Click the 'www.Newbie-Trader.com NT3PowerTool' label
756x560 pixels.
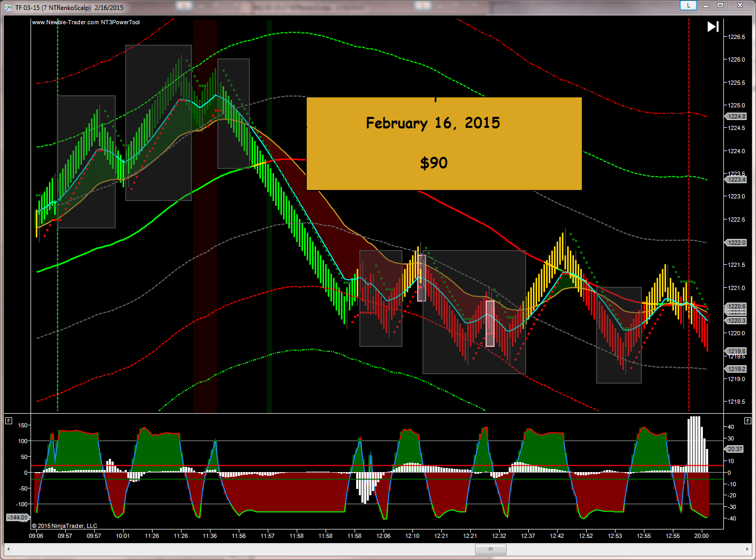[86, 22]
